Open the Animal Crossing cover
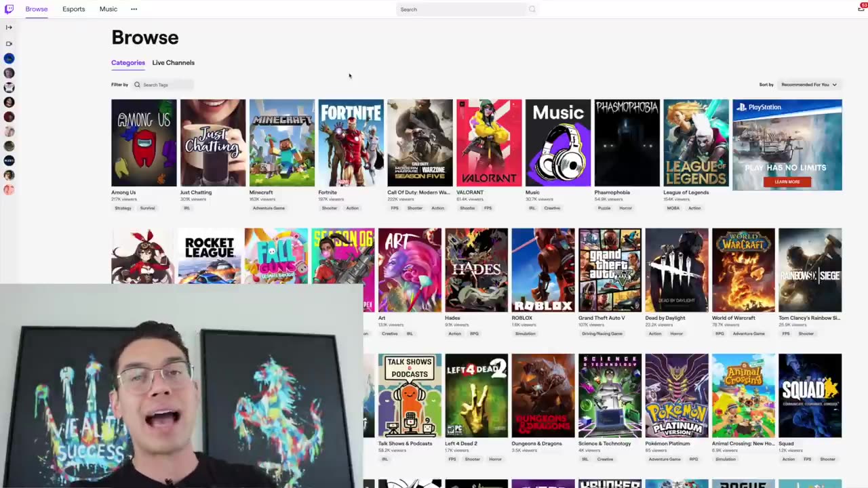 coord(743,396)
